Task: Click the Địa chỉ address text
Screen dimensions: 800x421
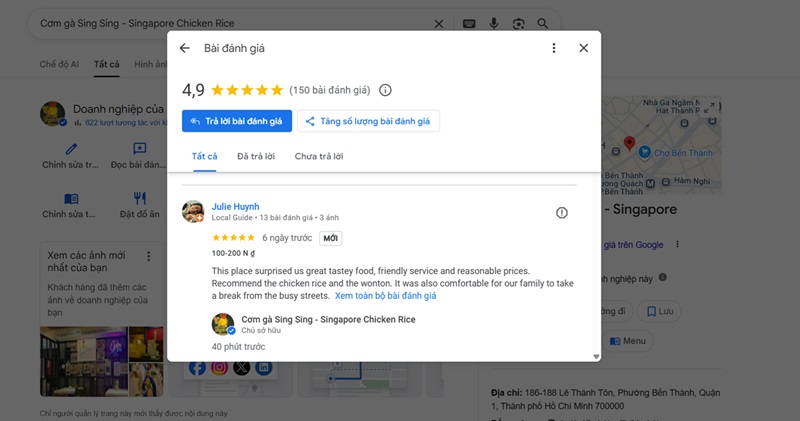Action: pyautogui.click(x=606, y=399)
